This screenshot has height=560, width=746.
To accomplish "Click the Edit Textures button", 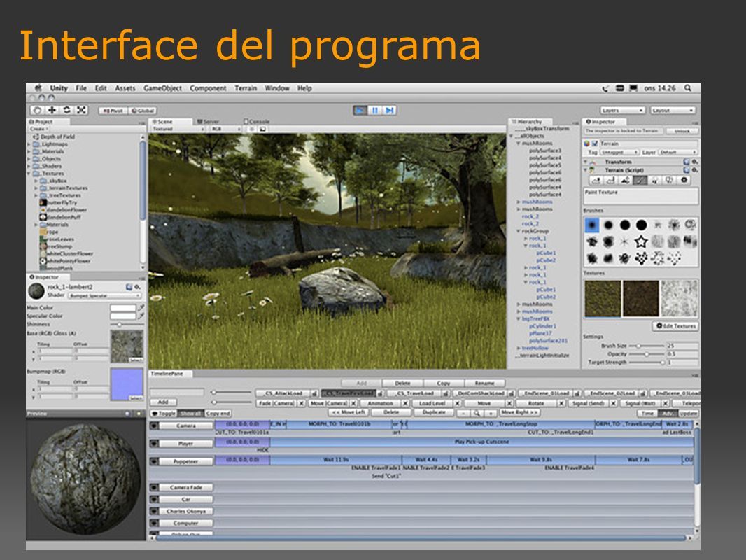I will [675, 326].
